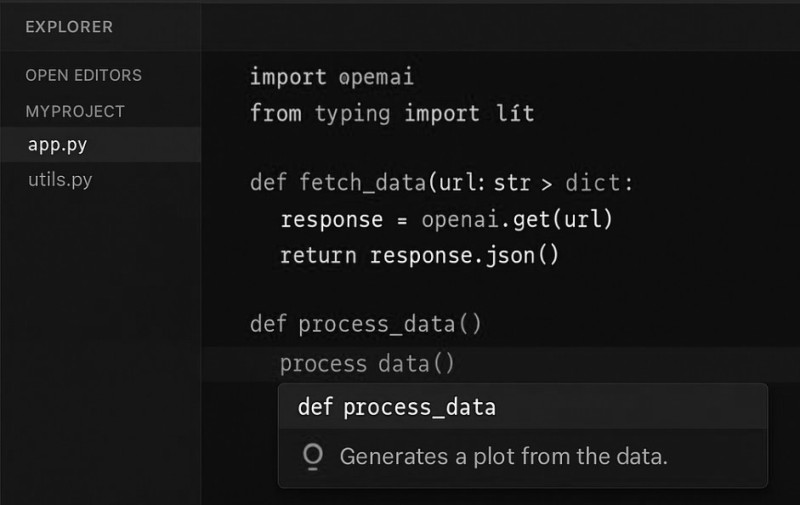The height and width of the screenshot is (505, 800).
Task: Click the 'return response.json()' line
Action: pos(419,255)
